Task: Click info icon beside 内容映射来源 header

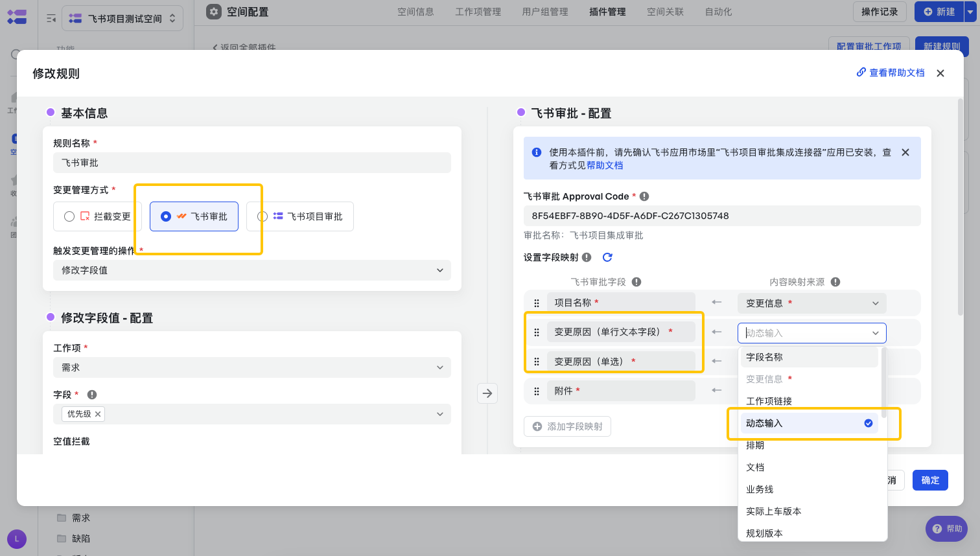Action: [835, 282]
